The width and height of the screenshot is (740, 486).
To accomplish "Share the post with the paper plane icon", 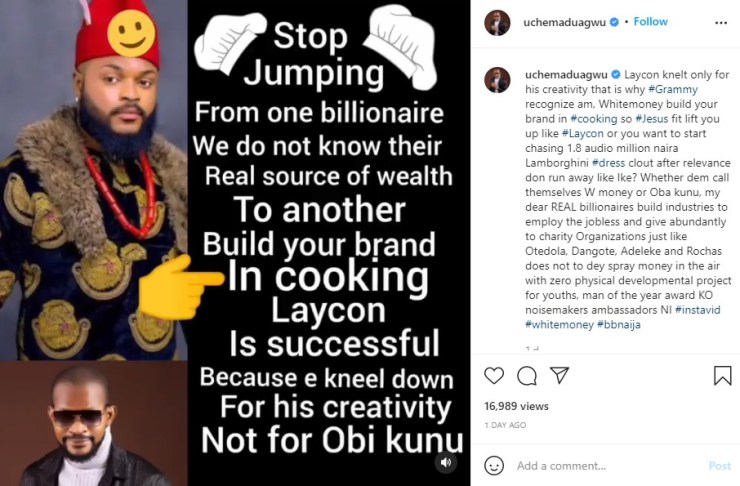I will pos(560,376).
